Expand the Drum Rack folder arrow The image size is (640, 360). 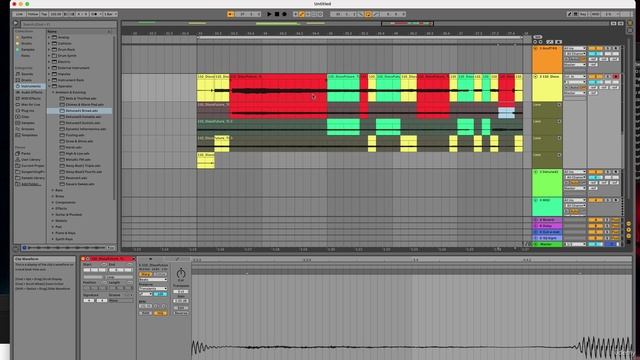coord(49,49)
